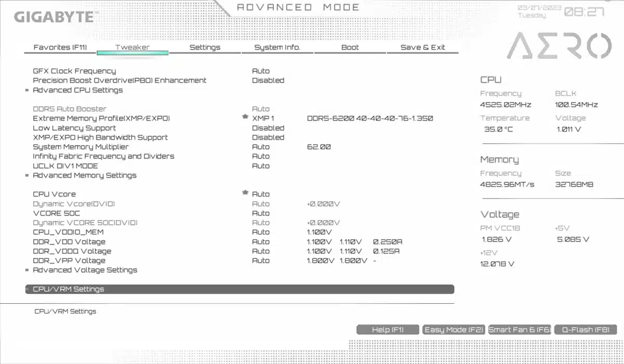Click bullet marker before Advanced Voltage Settings
Image resolution: width=624 pixels, height=364 pixels.
(27, 270)
